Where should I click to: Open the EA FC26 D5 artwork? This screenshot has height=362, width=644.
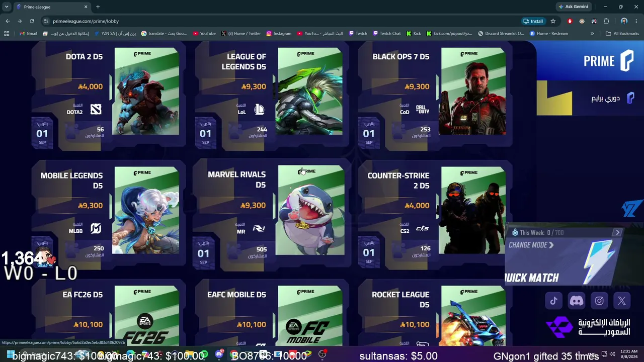146,316
